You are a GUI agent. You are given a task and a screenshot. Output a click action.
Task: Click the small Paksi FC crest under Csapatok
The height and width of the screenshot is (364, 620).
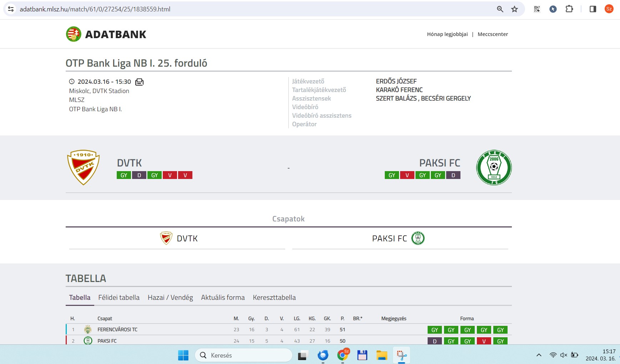point(418,238)
